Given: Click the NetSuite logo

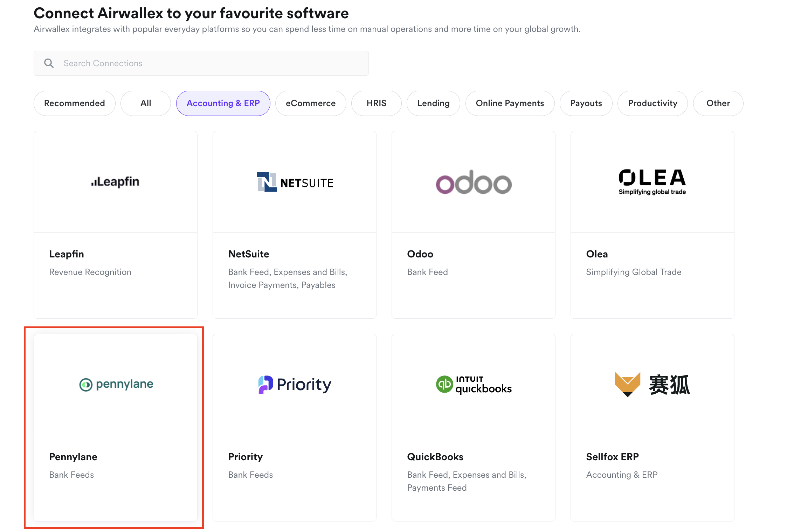Looking at the screenshot, I should (x=295, y=182).
